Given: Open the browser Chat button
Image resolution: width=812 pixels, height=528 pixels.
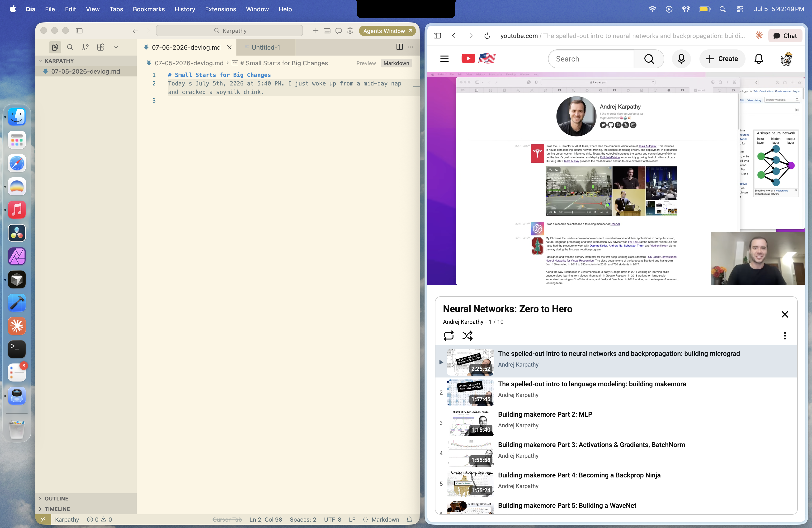Looking at the screenshot, I should [785, 36].
